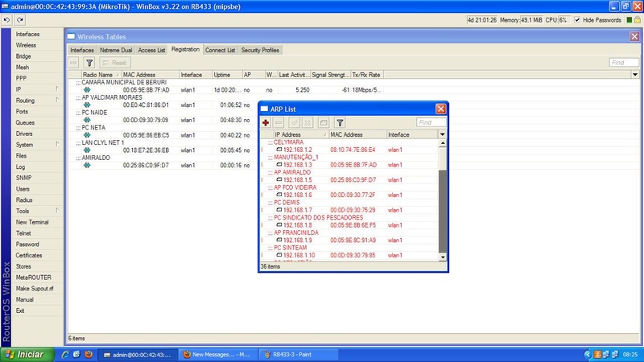The width and height of the screenshot is (644, 362).
Task: Click the remove button in Wireless Tables toolbar
Action: tap(73, 63)
